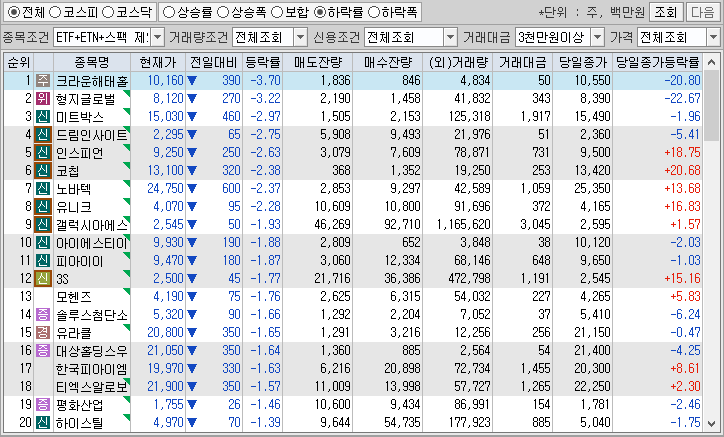The height and width of the screenshot is (437, 724).
Task: Click the down arrow in 모헨즈 row
Action: (x=192, y=297)
